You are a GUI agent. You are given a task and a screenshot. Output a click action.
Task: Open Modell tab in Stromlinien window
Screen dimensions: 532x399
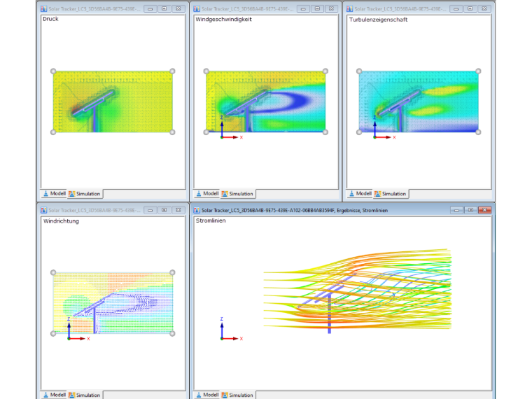click(x=207, y=395)
